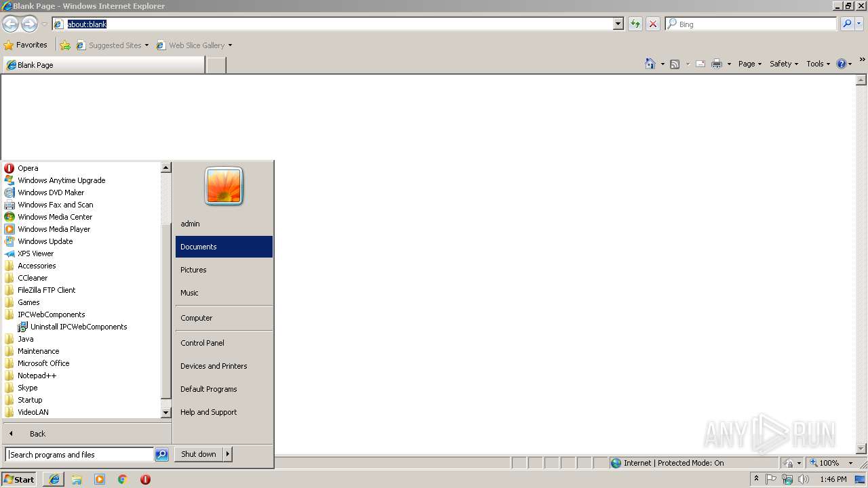The height and width of the screenshot is (488, 868).
Task: Click the Shut down button
Action: 199,454
